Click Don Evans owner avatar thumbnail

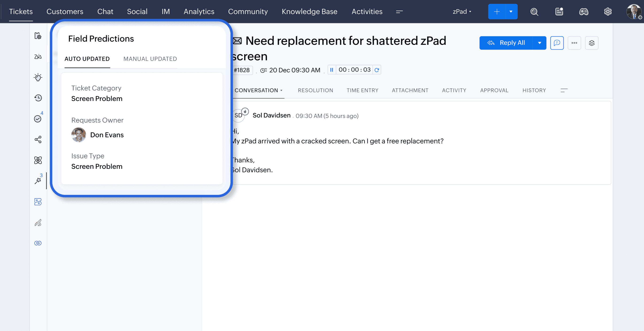(78, 135)
